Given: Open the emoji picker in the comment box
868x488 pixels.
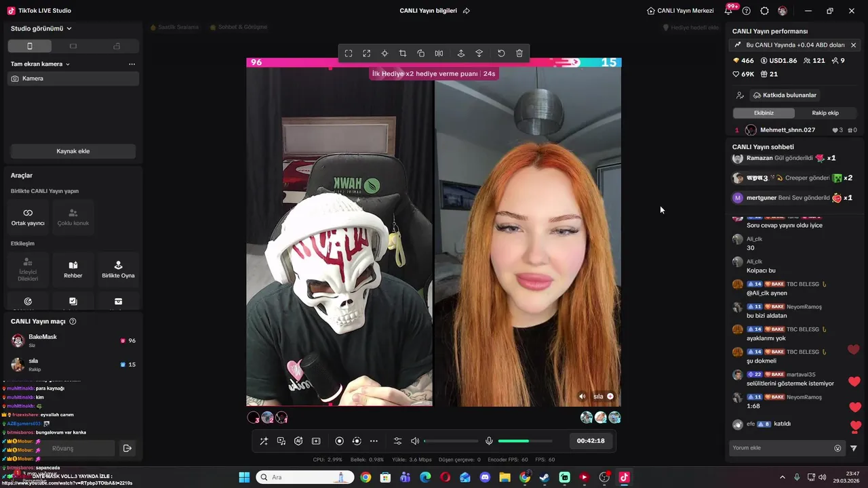Looking at the screenshot, I should point(837,448).
